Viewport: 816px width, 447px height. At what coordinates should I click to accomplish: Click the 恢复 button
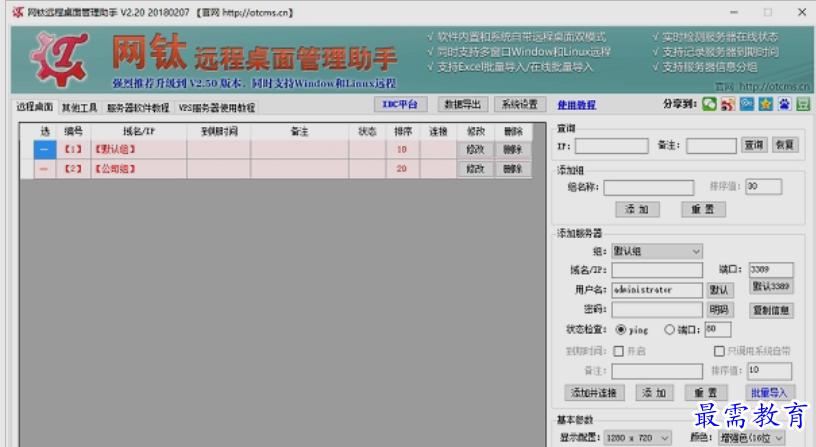785,145
